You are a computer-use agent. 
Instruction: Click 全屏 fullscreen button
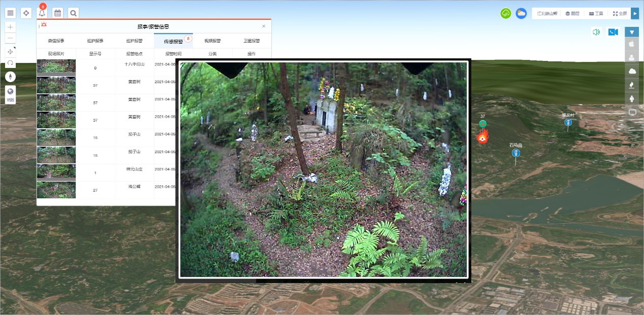(x=620, y=14)
